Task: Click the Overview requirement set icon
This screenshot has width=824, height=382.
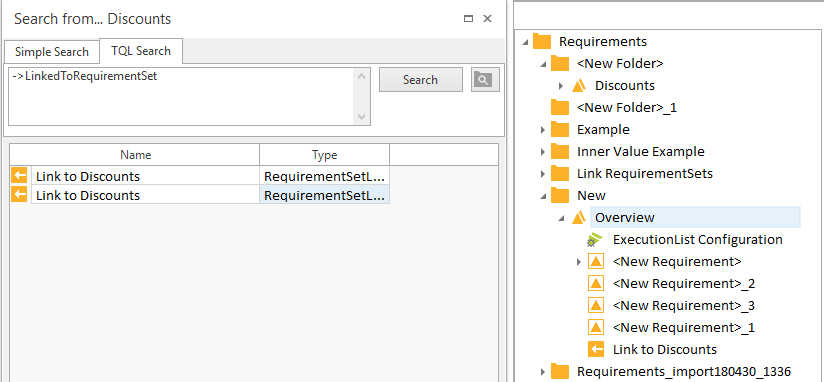Action: [x=579, y=217]
